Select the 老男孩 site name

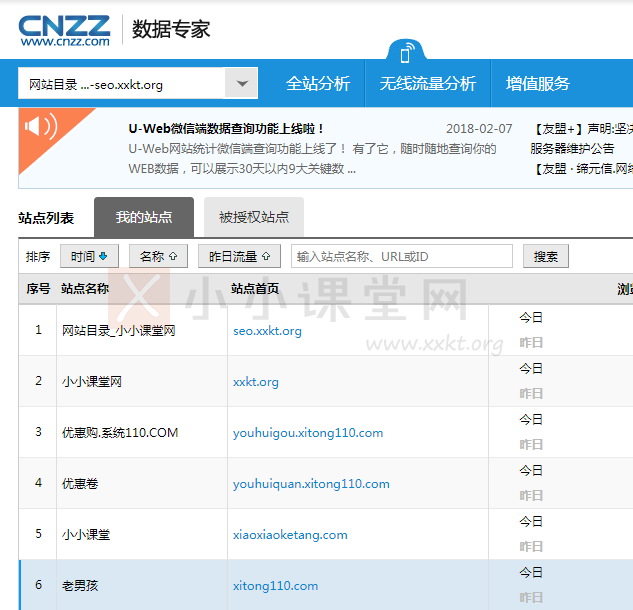(80, 585)
